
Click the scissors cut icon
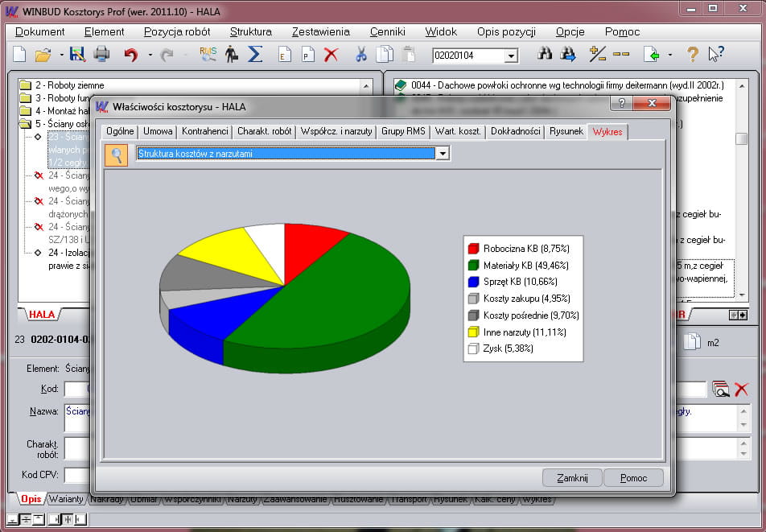point(361,55)
